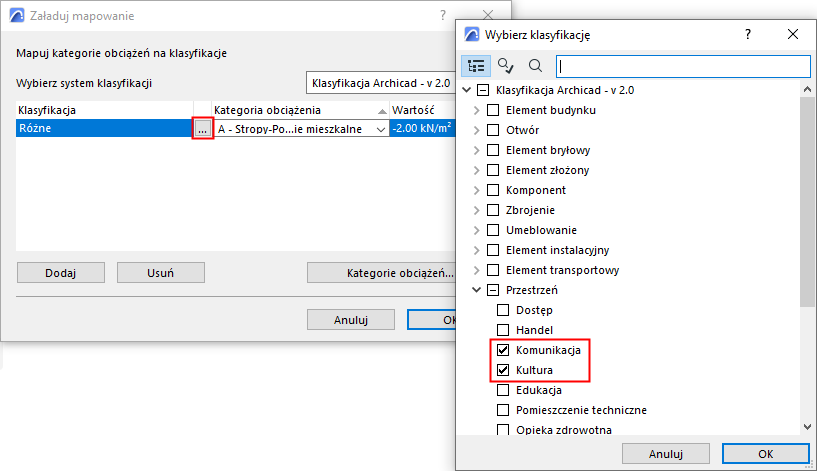The image size is (817, 471).
Task: Open the classification system dropdown
Action: pos(380,83)
